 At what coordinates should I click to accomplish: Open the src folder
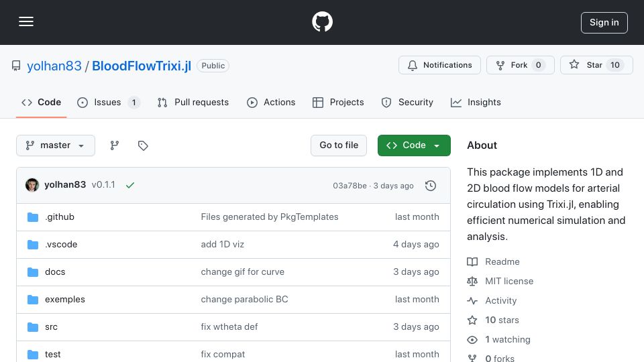point(52,326)
